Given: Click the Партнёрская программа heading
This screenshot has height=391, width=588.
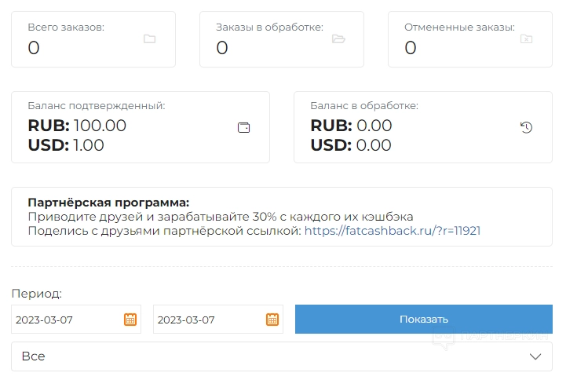Looking at the screenshot, I should click(x=108, y=203).
